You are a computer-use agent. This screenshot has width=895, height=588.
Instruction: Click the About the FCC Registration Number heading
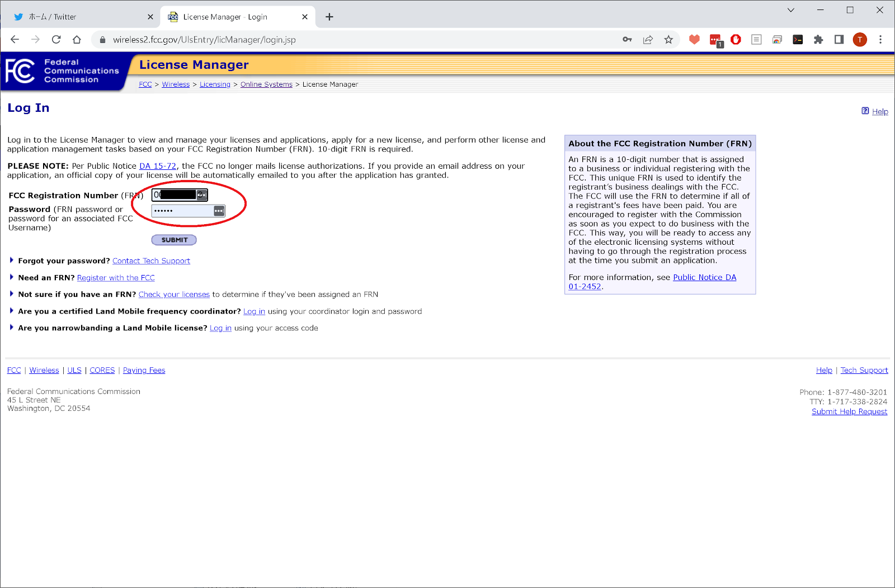click(660, 144)
